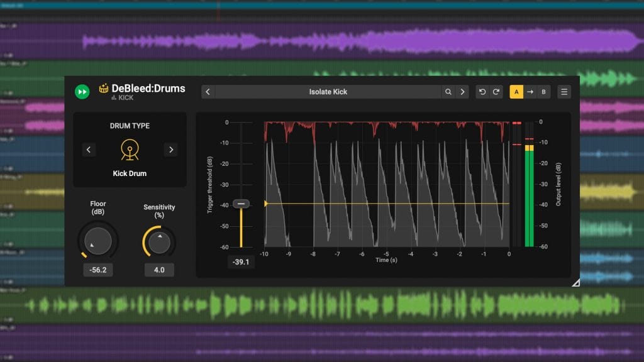Click the undo arrow icon
This screenshot has height=362, width=644.
point(482,92)
